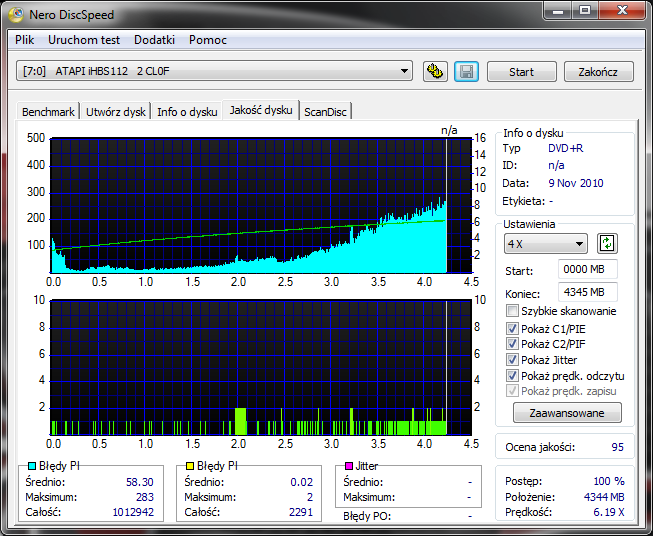Viewport: 653px width, 536px height.
Task: Uncheck Pokaż C2/PIF checkbox
Action: 512,344
